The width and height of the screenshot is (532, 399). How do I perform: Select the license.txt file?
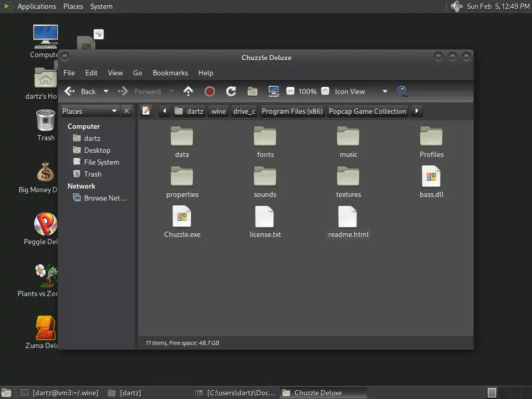point(265,222)
